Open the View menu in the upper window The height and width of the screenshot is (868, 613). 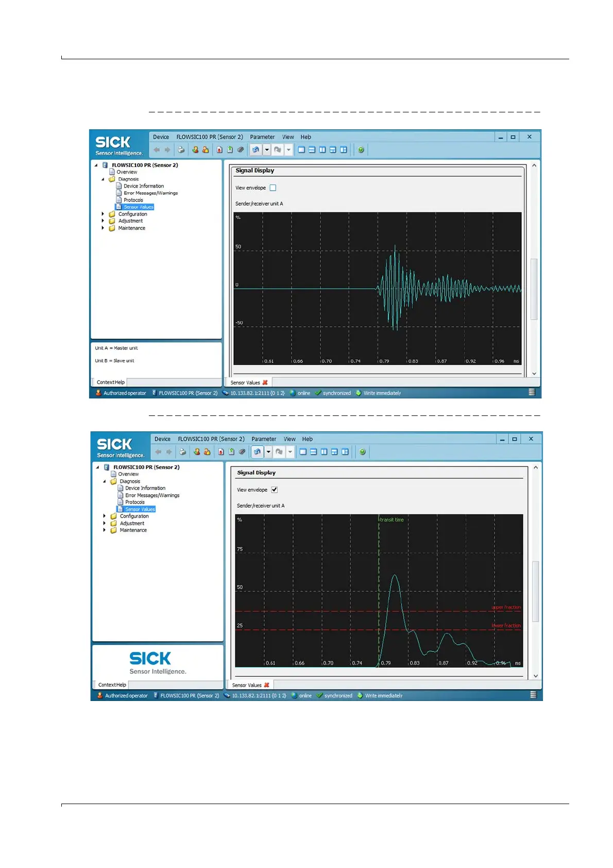point(288,137)
